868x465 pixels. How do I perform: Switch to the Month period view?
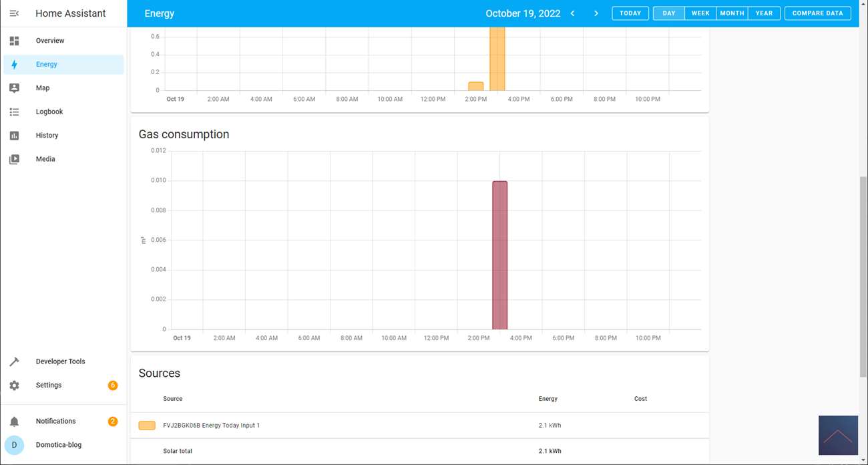point(732,13)
